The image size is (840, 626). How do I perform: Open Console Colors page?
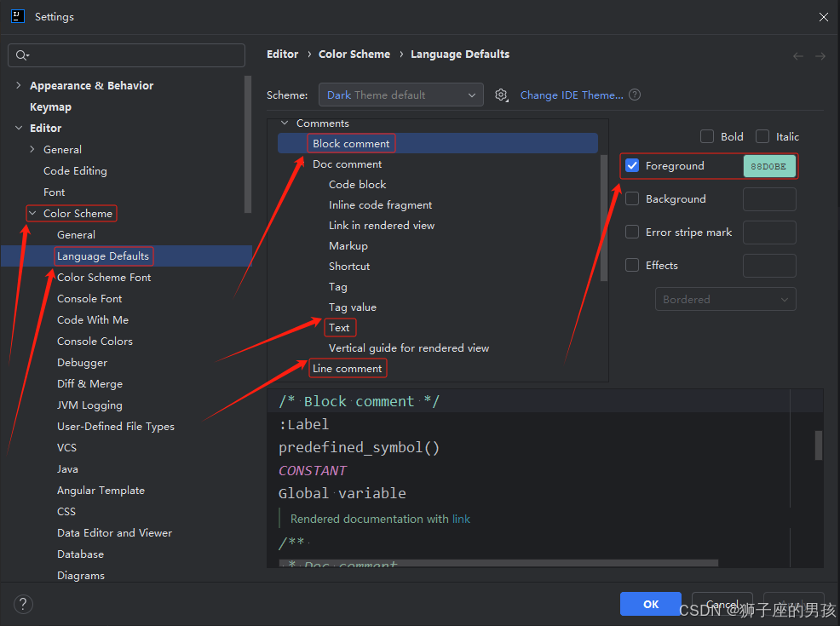95,342
